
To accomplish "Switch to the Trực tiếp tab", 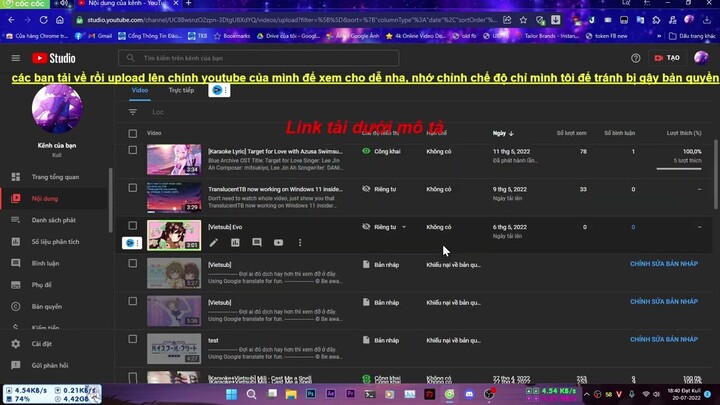I will [181, 90].
